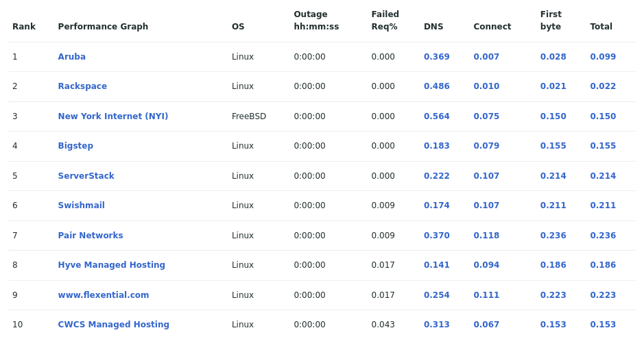Click ServerStack's Connect value 0.107
644x339 pixels.
[x=486, y=175]
